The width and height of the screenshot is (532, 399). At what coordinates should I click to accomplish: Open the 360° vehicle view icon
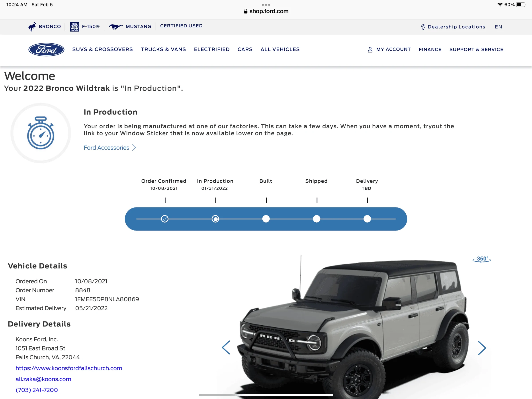point(481,259)
